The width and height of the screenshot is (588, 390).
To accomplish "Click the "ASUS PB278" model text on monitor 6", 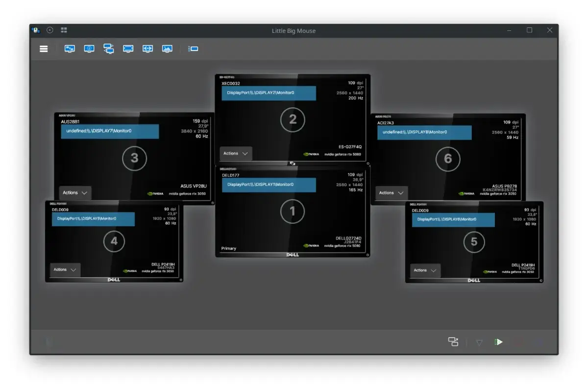I will (505, 186).
